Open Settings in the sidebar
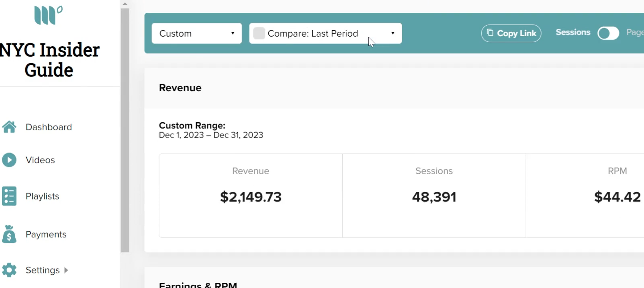This screenshot has height=288, width=644. (43, 270)
